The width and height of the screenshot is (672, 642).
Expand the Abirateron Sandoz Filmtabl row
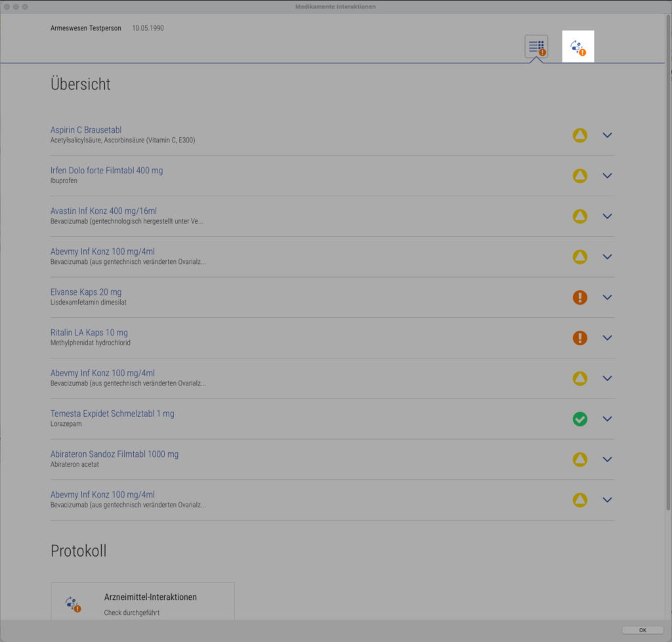point(607,459)
